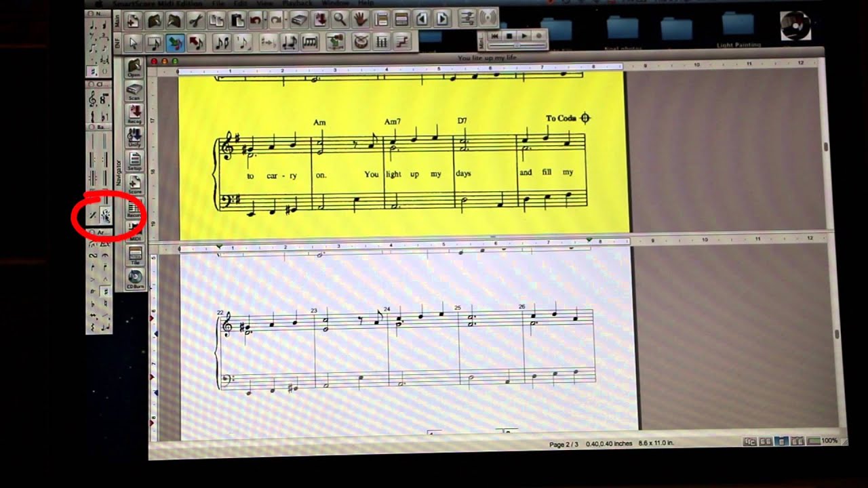Toggle the highlighted blue view-mode icon
The image size is (868, 488).
click(781, 441)
